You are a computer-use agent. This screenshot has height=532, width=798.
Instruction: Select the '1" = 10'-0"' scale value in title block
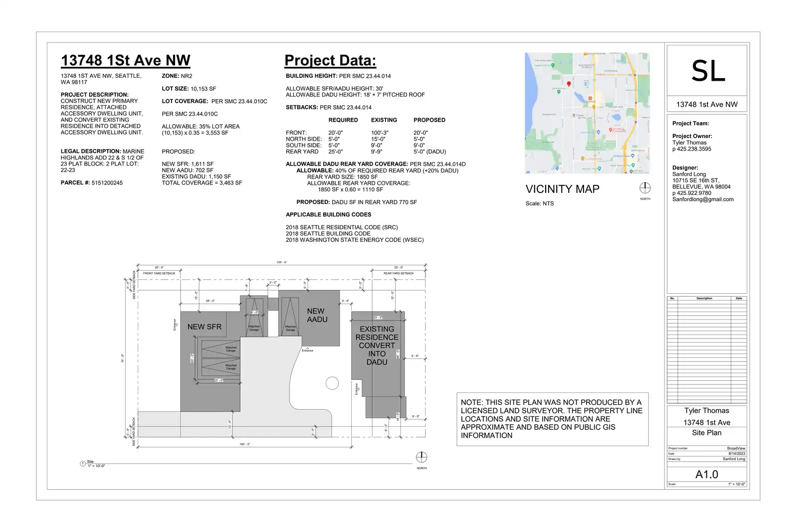point(737,484)
